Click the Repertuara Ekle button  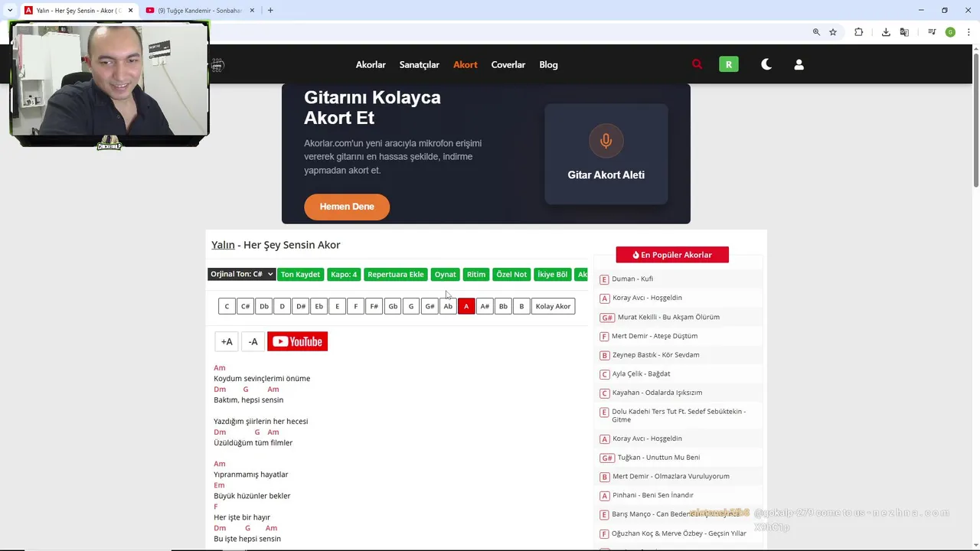[x=395, y=274]
